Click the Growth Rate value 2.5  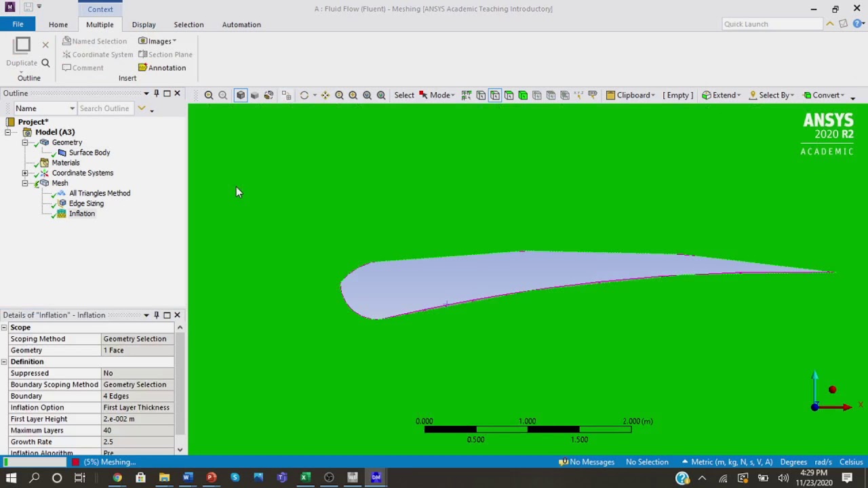(x=138, y=442)
